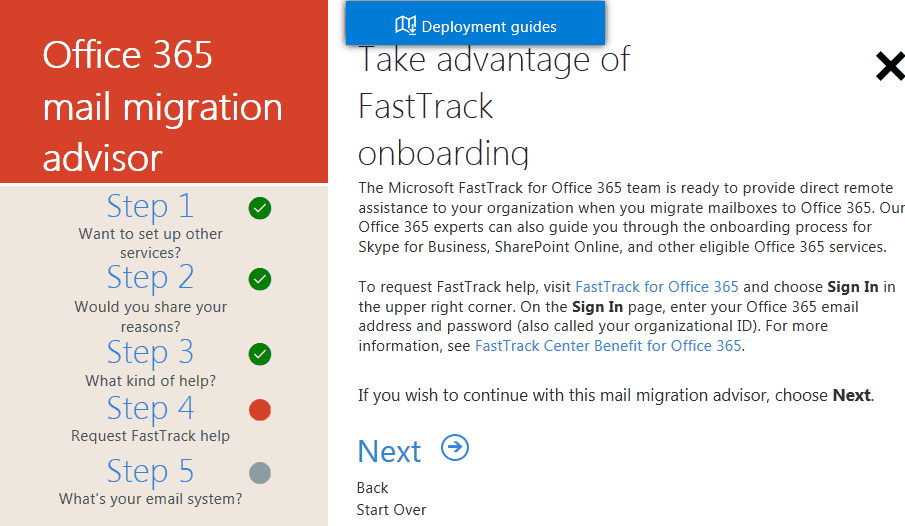Open the Deployment guides button
Image resolution: width=905 pixels, height=526 pixels.
point(476,23)
